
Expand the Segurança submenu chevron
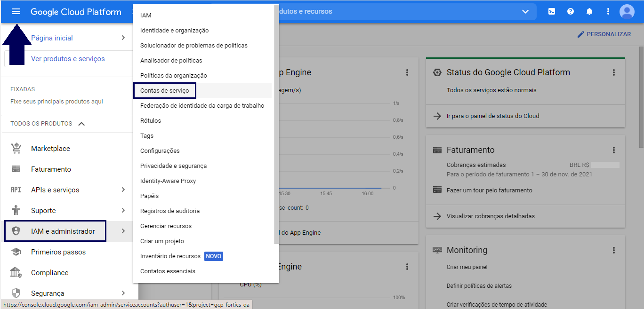pyautogui.click(x=123, y=293)
